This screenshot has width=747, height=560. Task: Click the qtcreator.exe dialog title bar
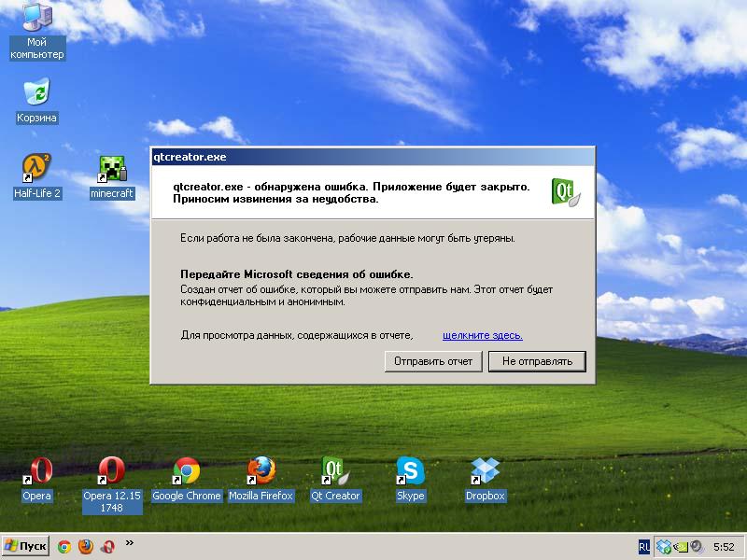[x=373, y=157]
